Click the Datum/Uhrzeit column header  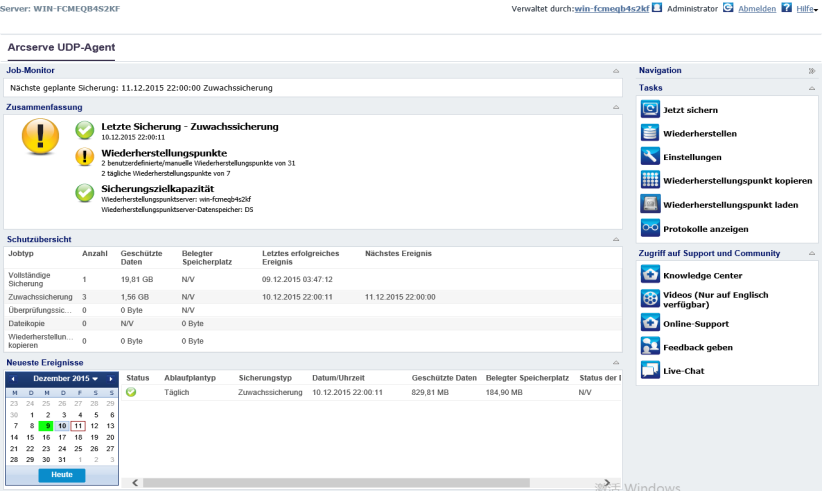click(338, 378)
